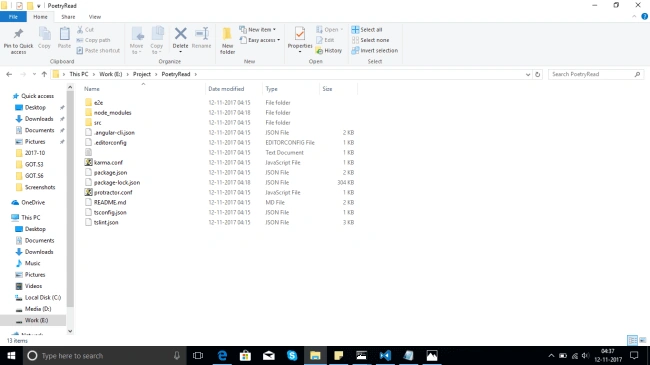Click Work (E:) in breadcrumb path

[111, 74]
